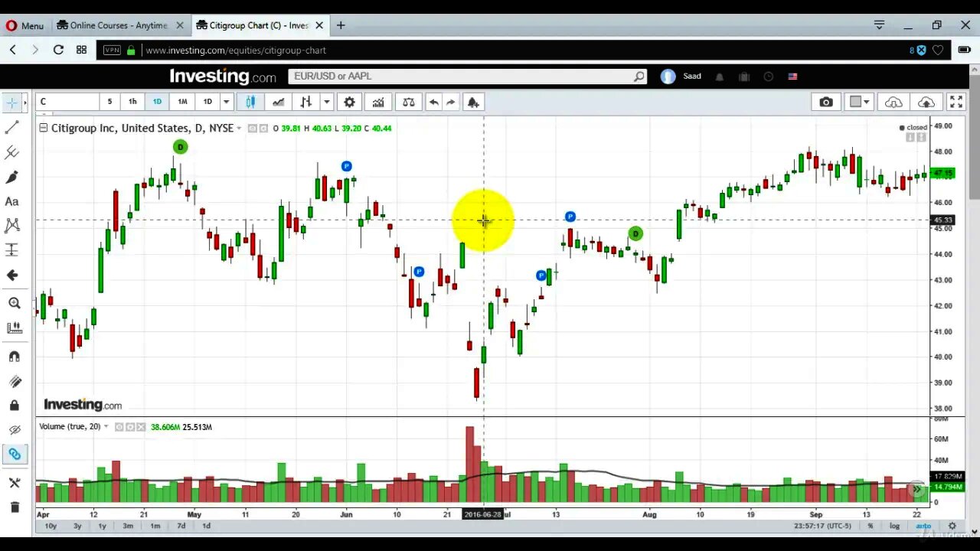Toggle auto scale mode
This screenshot has width=980, height=551.
coord(924,526)
